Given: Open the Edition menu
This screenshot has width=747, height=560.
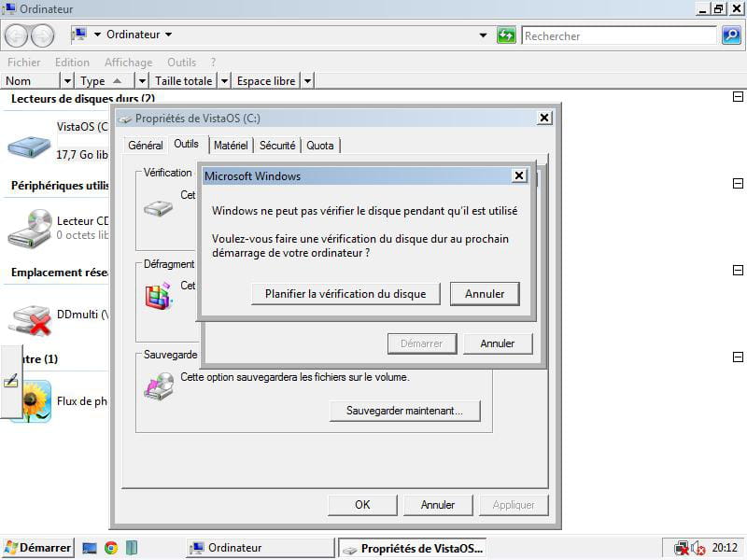Looking at the screenshot, I should (72, 63).
